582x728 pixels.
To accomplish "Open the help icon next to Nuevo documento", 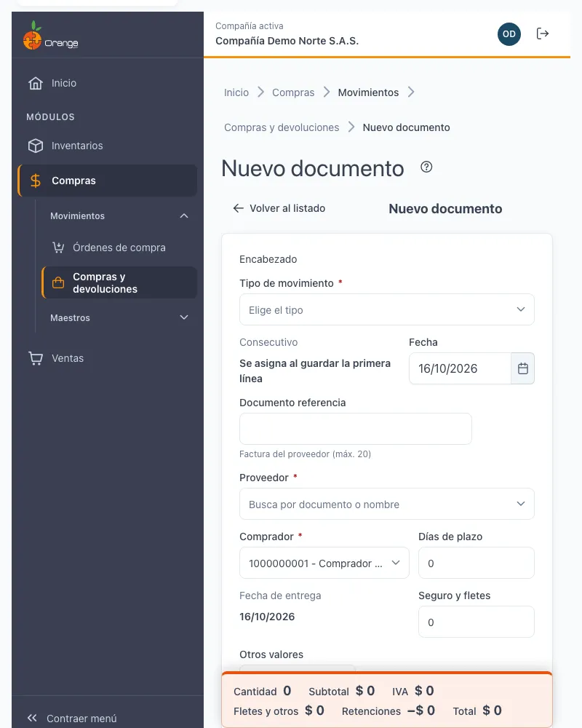I will pos(426,167).
